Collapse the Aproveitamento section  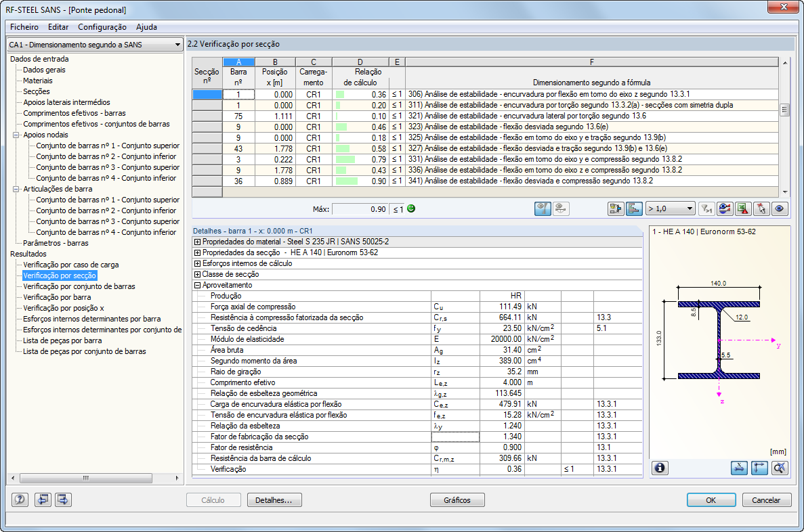[x=197, y=286]
